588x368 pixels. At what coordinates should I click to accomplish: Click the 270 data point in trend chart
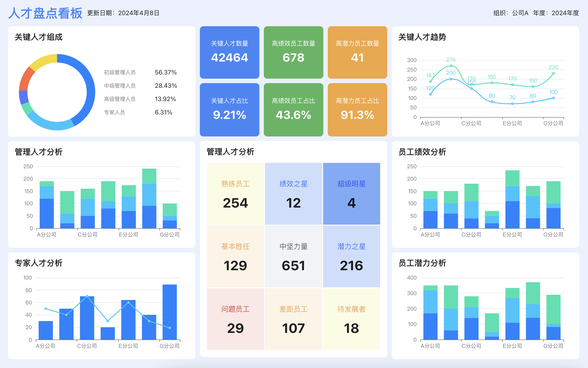[x=451, y=66]
